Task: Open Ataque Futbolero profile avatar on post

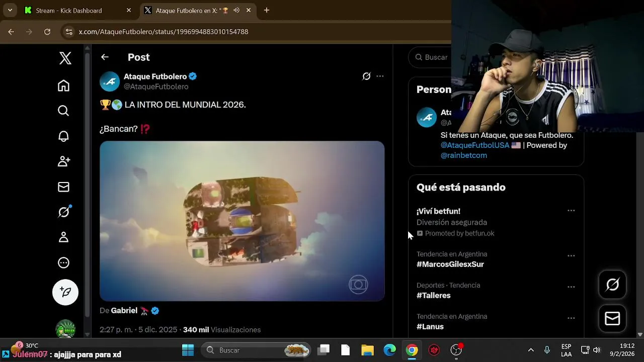Action: [x=110, y=81]
